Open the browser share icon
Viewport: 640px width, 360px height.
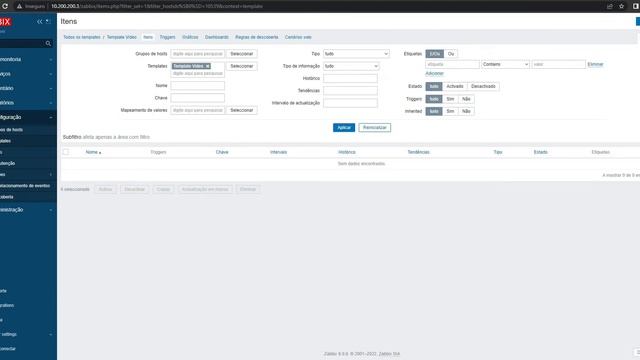(x=610, y=6)
